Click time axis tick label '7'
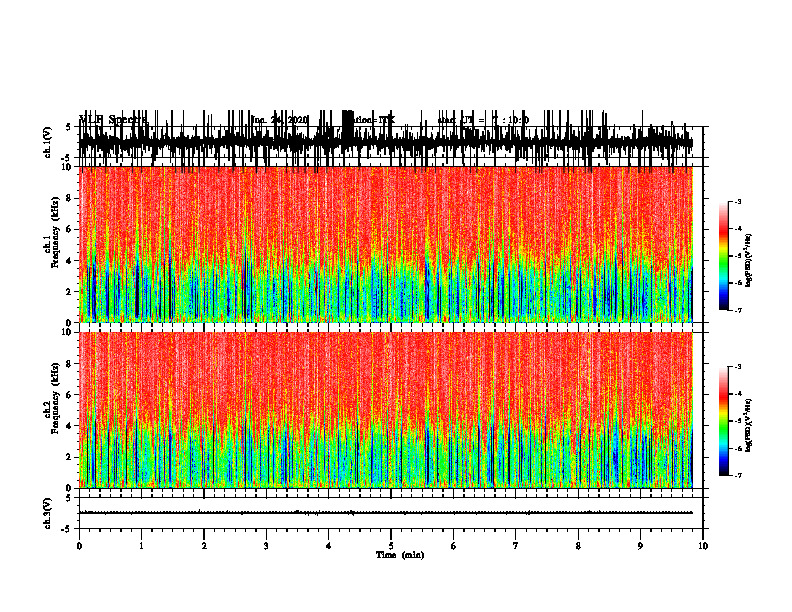Image resolution: width=792 pixels, height=612 pixels. (516, 546)
